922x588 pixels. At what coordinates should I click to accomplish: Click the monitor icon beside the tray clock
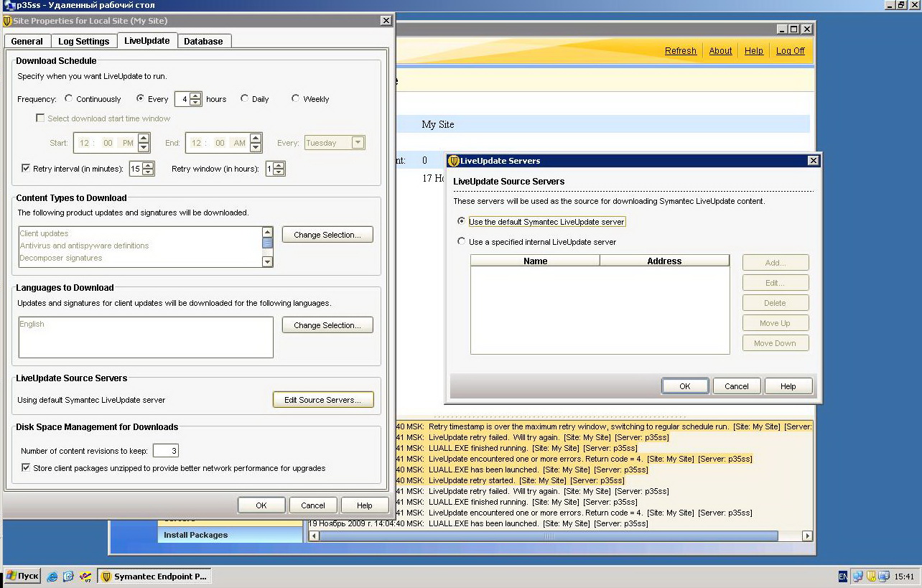(x=883, y=577)
